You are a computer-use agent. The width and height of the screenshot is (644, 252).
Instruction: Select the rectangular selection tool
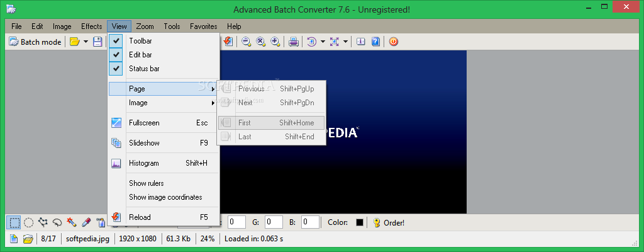click(14, 223)
